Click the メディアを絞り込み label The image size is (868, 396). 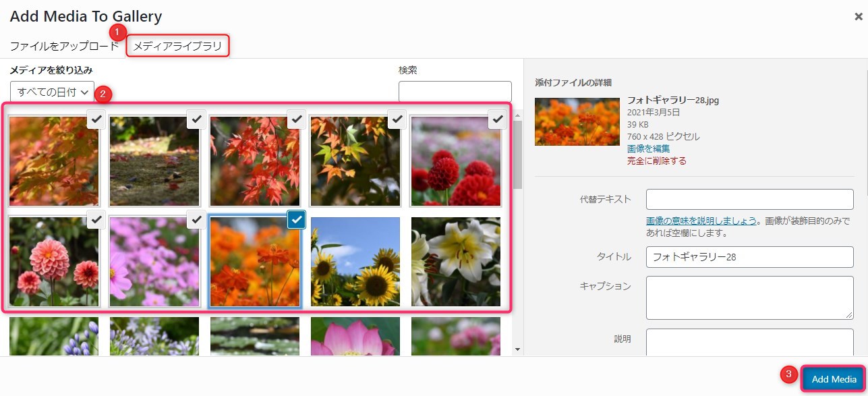pyautogui.click(x=51, y=70)
